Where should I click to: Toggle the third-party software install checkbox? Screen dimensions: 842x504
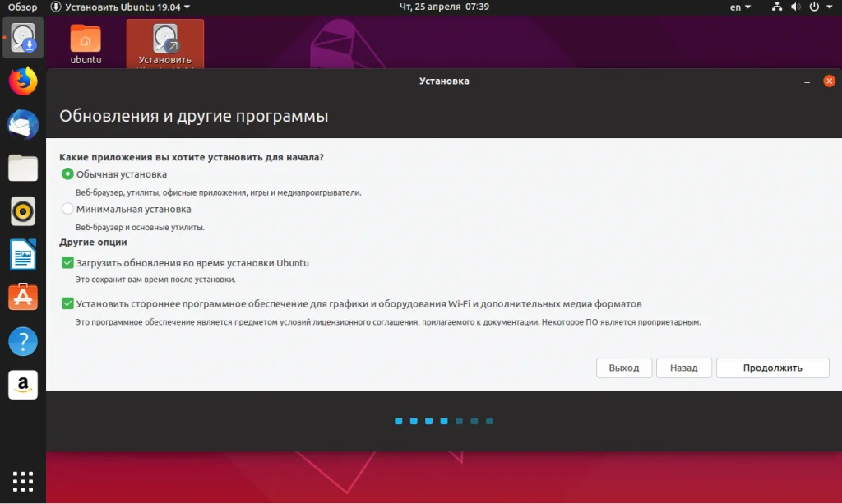pyautogui.click(x=67, y=303)
